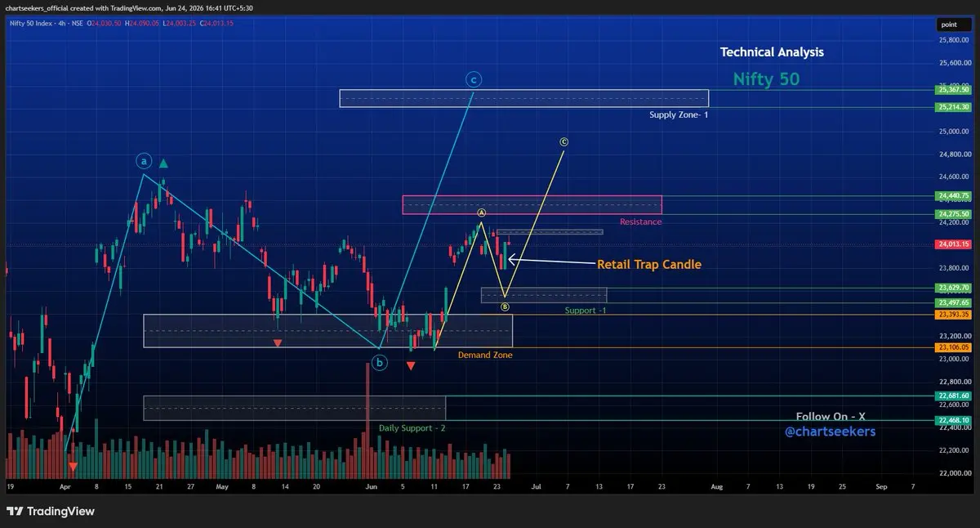980x528 pixels.
Task: Select the 'Support -1' label
Action: click(x=586, y=311)
